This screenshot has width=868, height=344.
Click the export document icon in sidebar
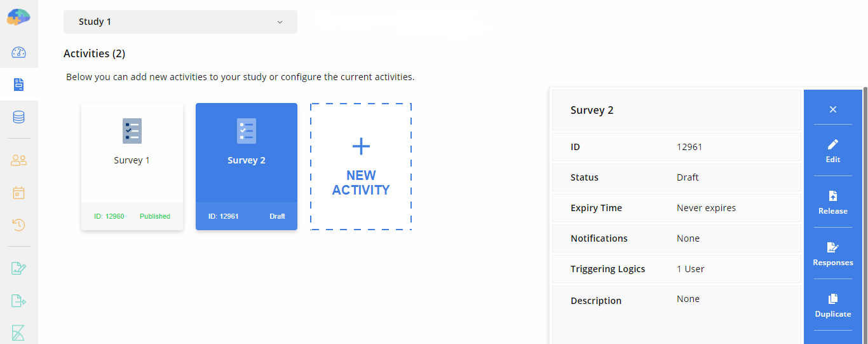[18, 300]
